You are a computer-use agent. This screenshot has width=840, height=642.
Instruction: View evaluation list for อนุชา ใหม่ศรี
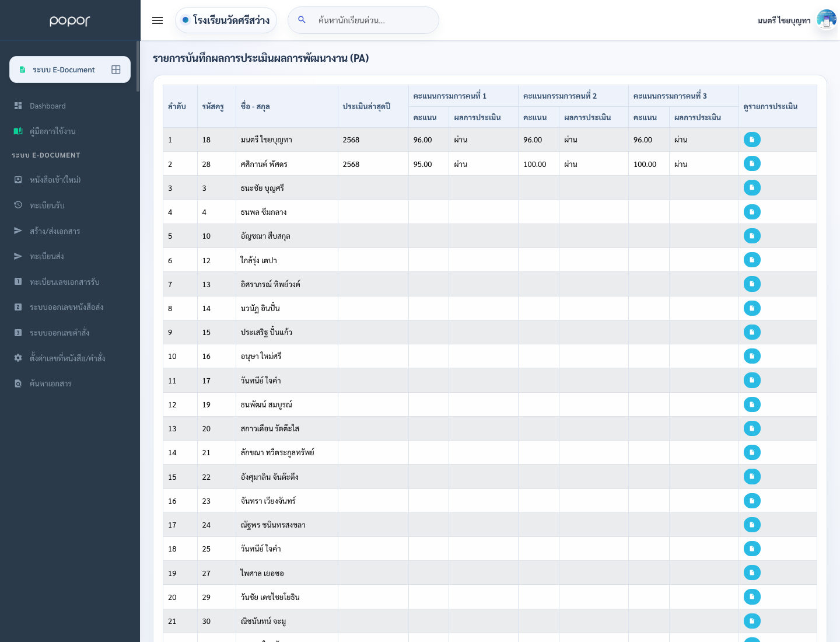point(752,356)
